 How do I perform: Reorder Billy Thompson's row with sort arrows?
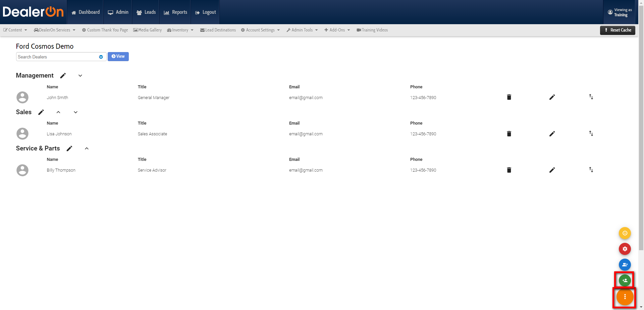coord(591,170)
